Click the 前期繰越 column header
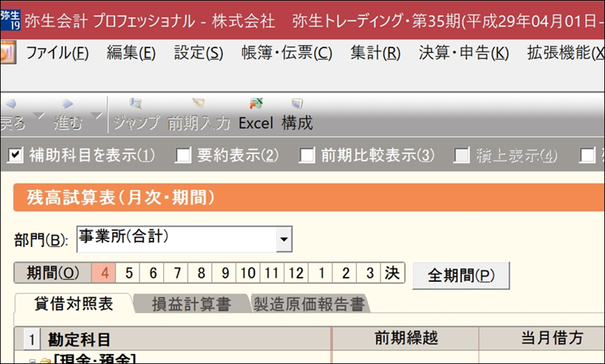The height and width of the screenshot is (364, 605). coord(406,338)
